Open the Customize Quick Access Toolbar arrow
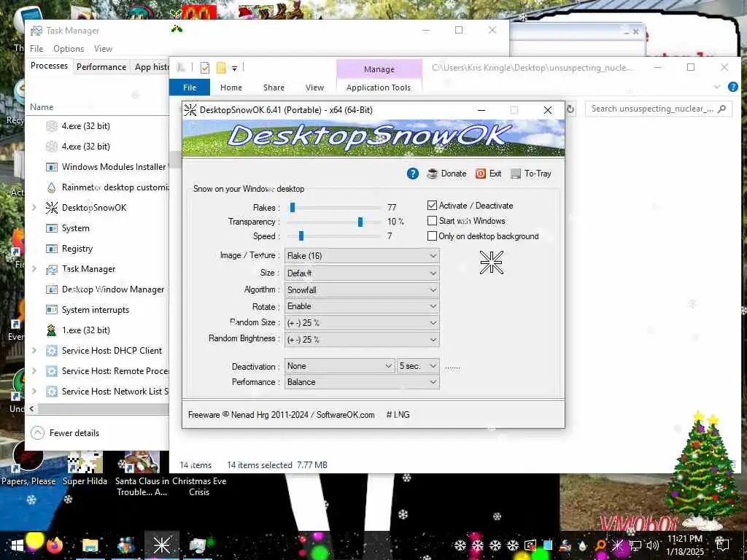 tap(234, 69)
